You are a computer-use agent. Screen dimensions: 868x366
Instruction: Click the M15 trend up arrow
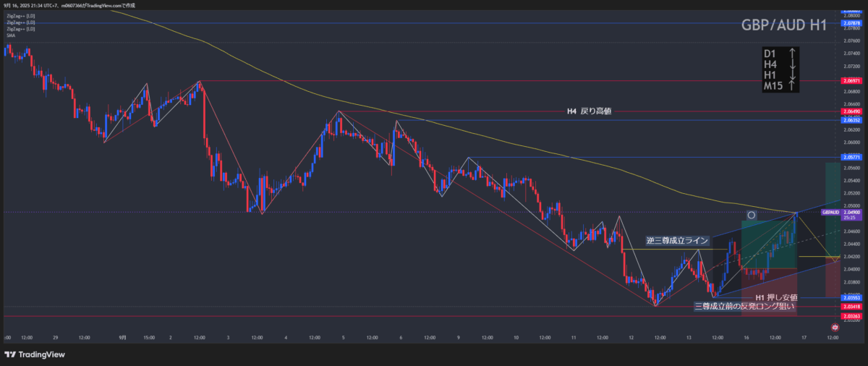click(793, 86)
